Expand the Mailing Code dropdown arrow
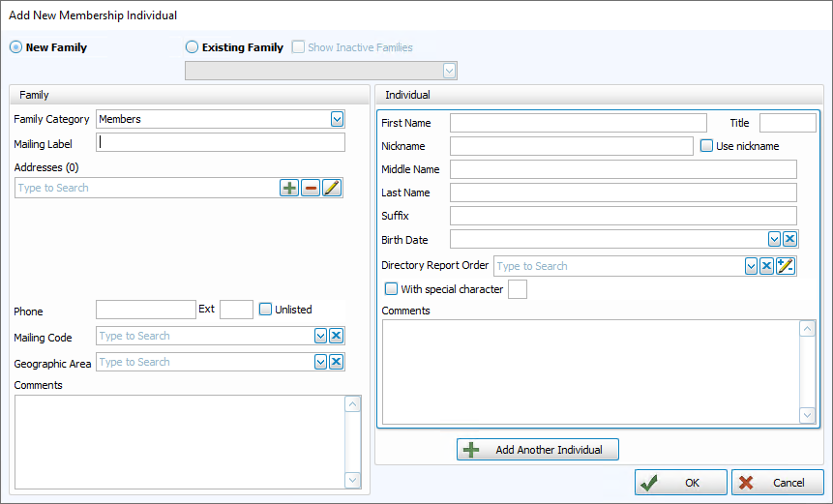The width and height of the screenshot is (833, 504). click(x=321, y=336)
